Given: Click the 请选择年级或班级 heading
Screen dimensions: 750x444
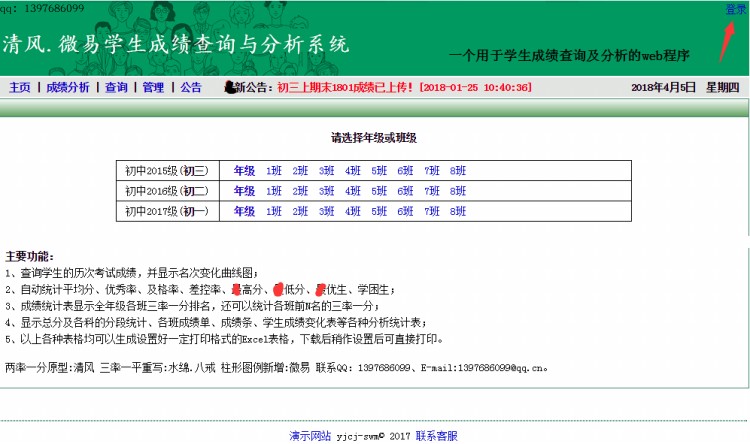Looking at the screenshot, I should tap(374, 138).
